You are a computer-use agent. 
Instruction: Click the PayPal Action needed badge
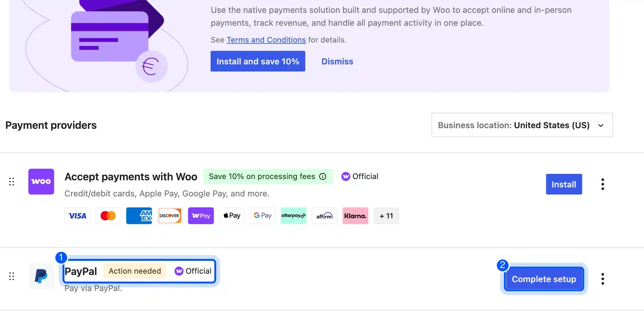(135, 271)
